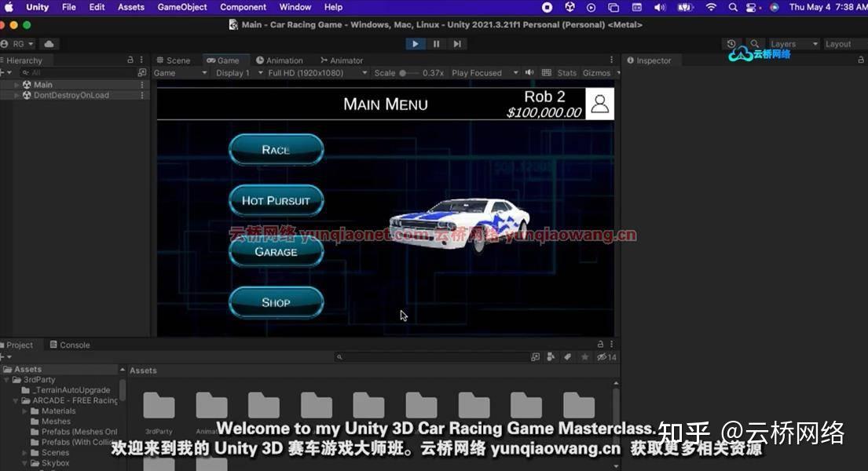Click the Search by Label icon in Project
868x471 pixels.
click(x=567, y=356)
